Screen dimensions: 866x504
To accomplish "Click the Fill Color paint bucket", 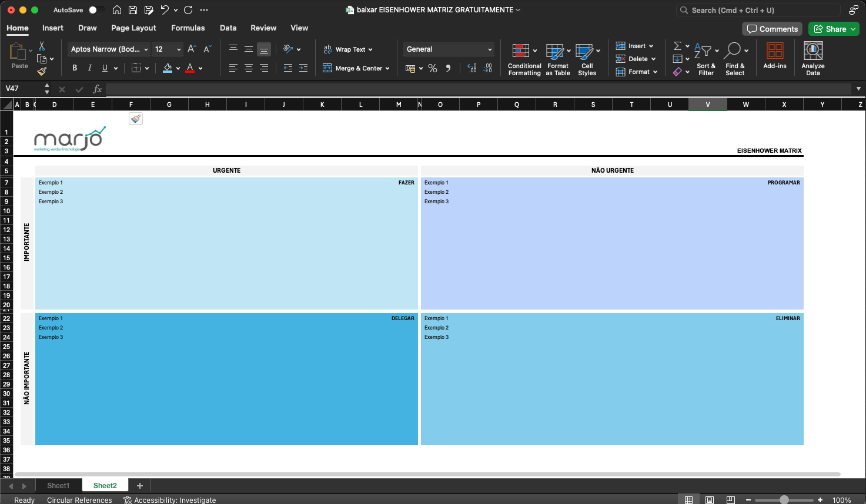I will click(168, 68).
